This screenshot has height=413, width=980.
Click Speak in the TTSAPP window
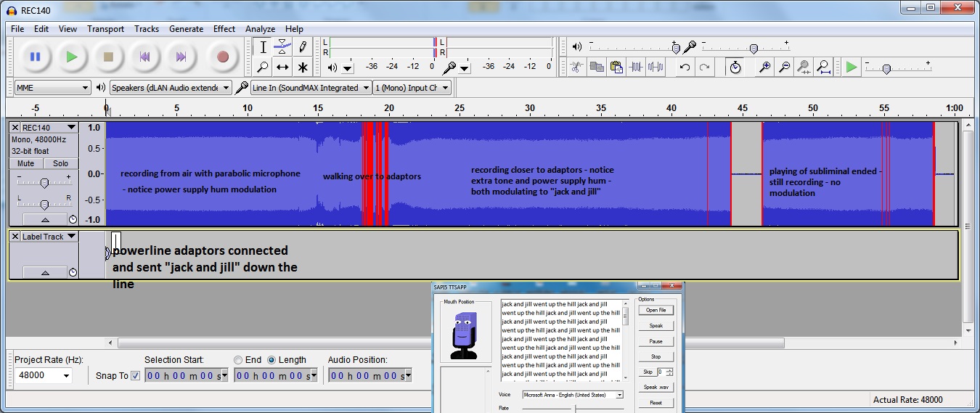(x=656, y=326)
